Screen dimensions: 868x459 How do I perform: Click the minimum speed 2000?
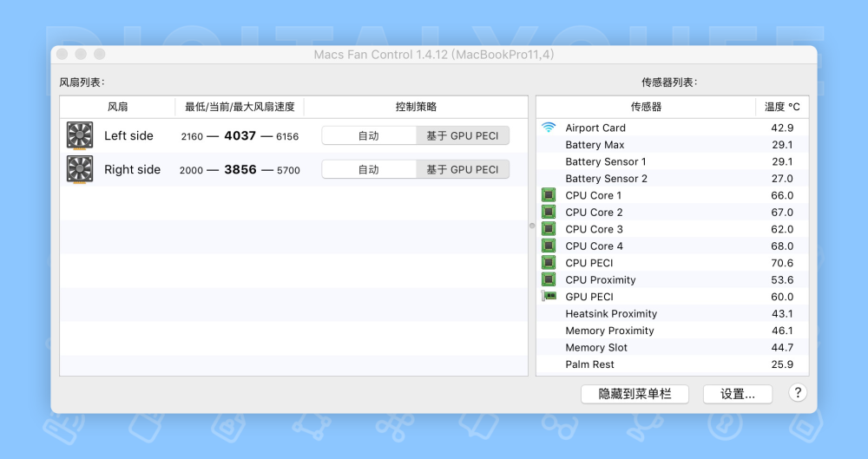pyautogui.click(x=191, y=170)
